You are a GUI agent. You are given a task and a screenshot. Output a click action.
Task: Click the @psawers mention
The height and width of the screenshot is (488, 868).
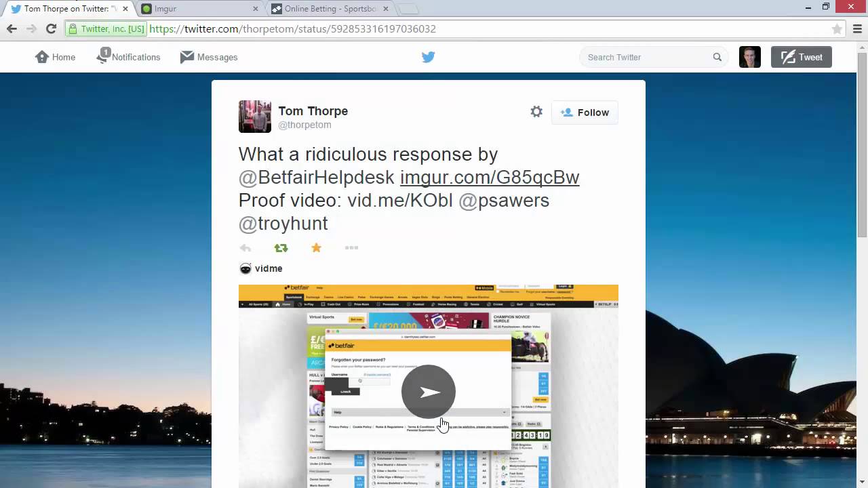pyautogui.click(x=504, y=201)
